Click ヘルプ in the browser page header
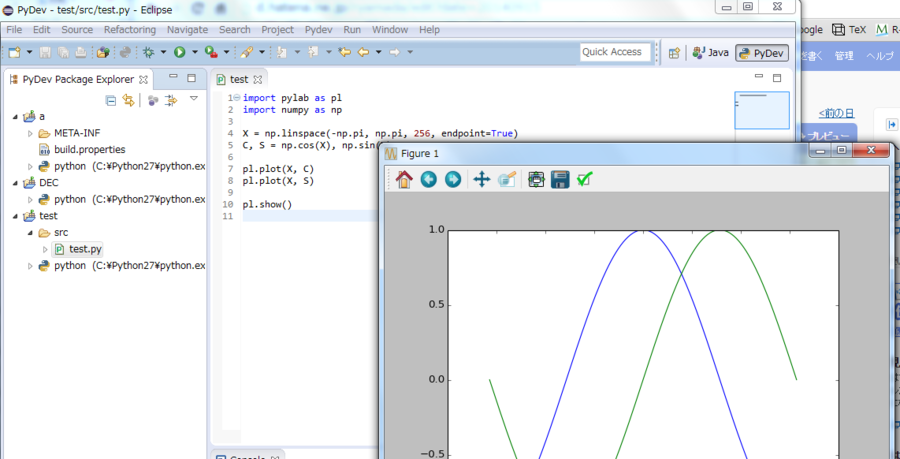Viewport: 900px width, 459px height. coord(880,56)
